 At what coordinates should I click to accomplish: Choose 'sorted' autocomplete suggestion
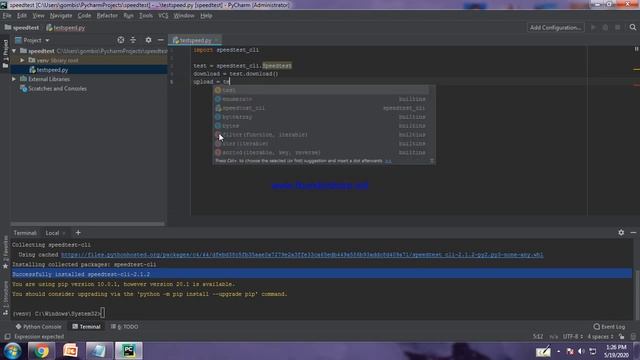click(x=321, y=153)
